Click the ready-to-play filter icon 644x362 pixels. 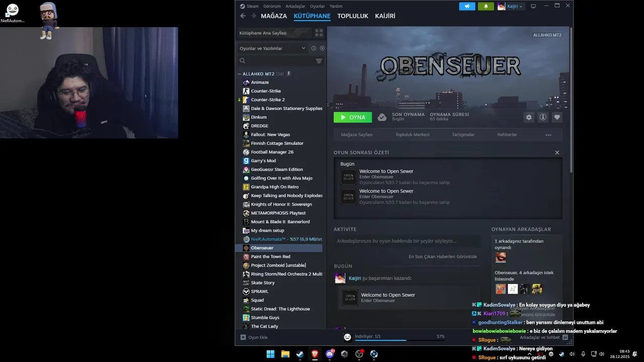[322, 48]
